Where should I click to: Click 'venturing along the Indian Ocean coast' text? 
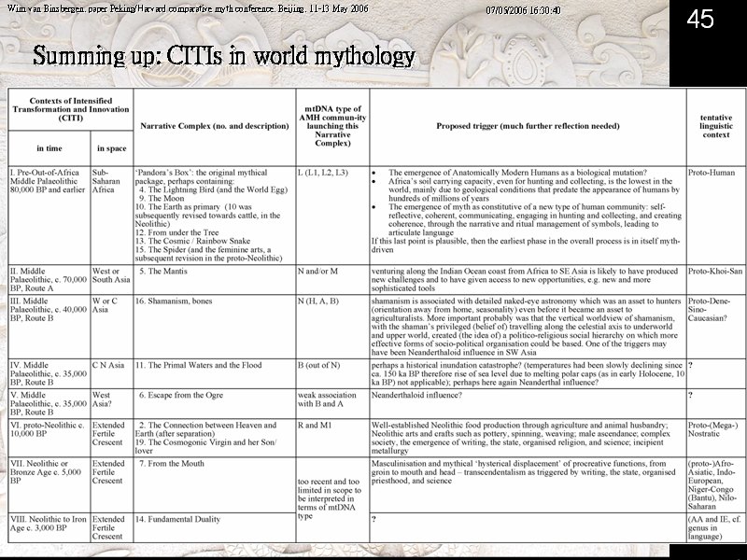tap(524, 279)
